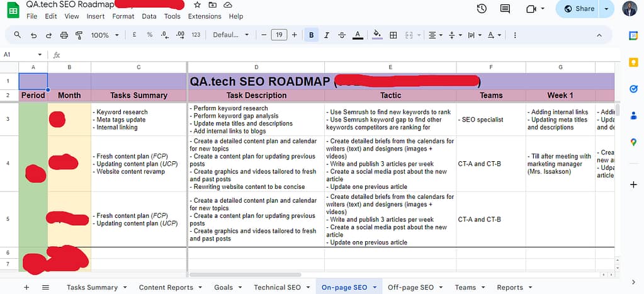Image resolution: width=644 pixels, height=294 pixels.
Task: Click the borders grid icon
Action: click(393, 35)
